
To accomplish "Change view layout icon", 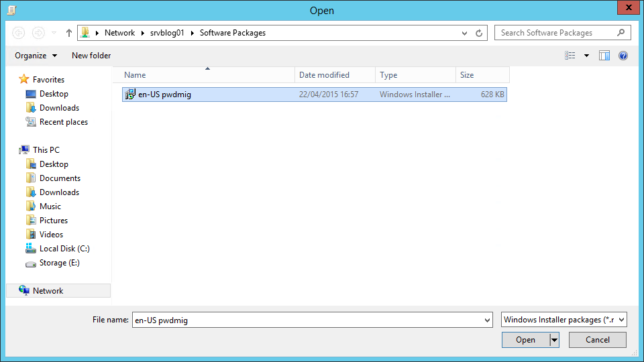I will pos(570,56).
